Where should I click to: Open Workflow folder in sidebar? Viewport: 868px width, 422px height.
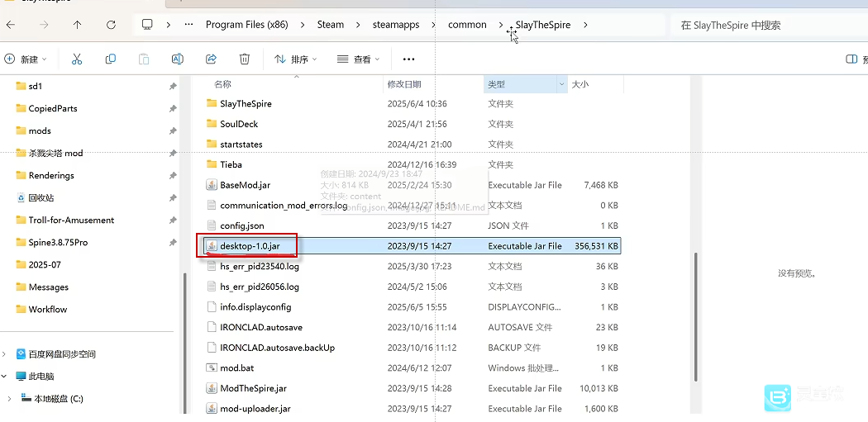pos(48,309)
